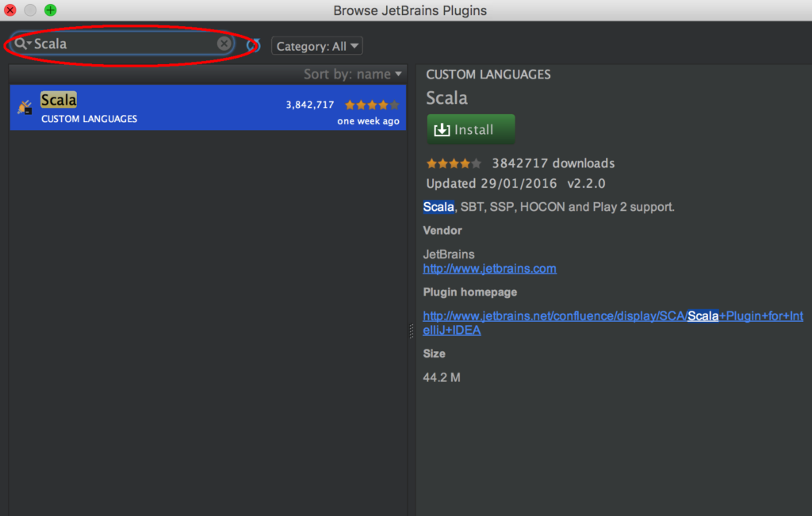Focus the plugin search field

123,44
